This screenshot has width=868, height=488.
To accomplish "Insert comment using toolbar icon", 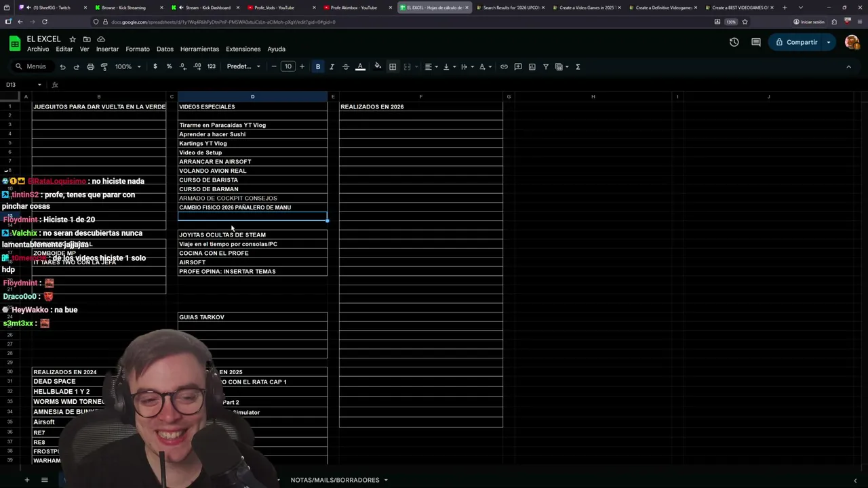I will tap(518, 66).
